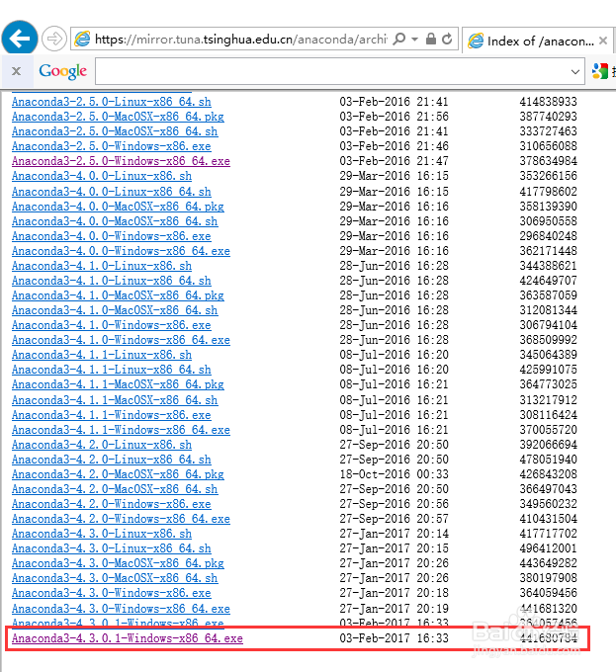Click the file size 370055720

click(x=549, y=430)
